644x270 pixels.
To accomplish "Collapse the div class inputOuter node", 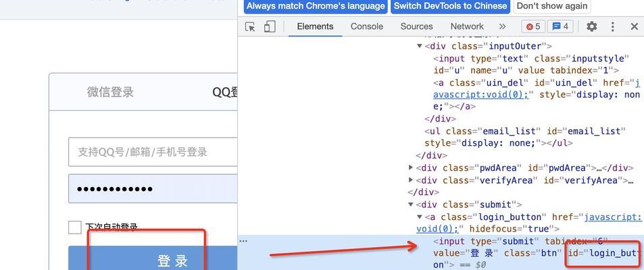I will (420, 46).
